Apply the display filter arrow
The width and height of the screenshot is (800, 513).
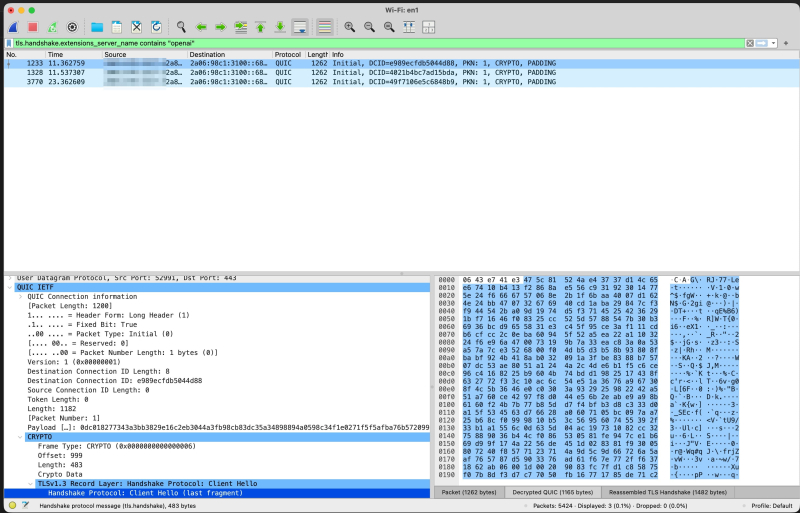pyautogui.click(x=762, y=43)
